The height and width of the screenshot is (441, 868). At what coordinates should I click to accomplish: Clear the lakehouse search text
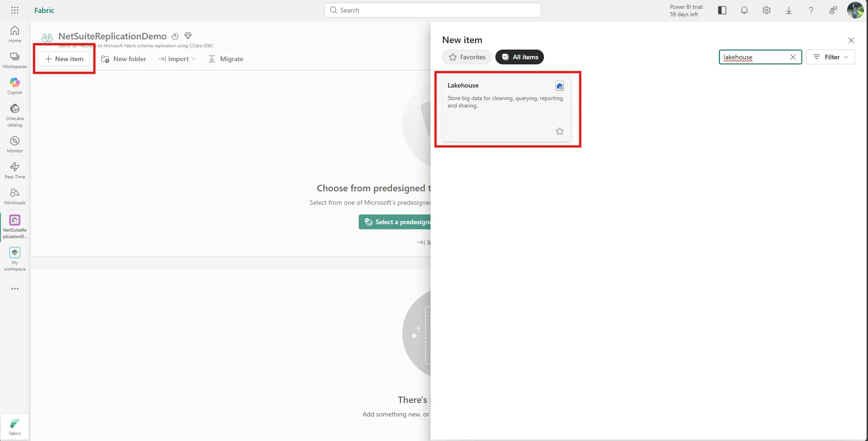(793, 57)
